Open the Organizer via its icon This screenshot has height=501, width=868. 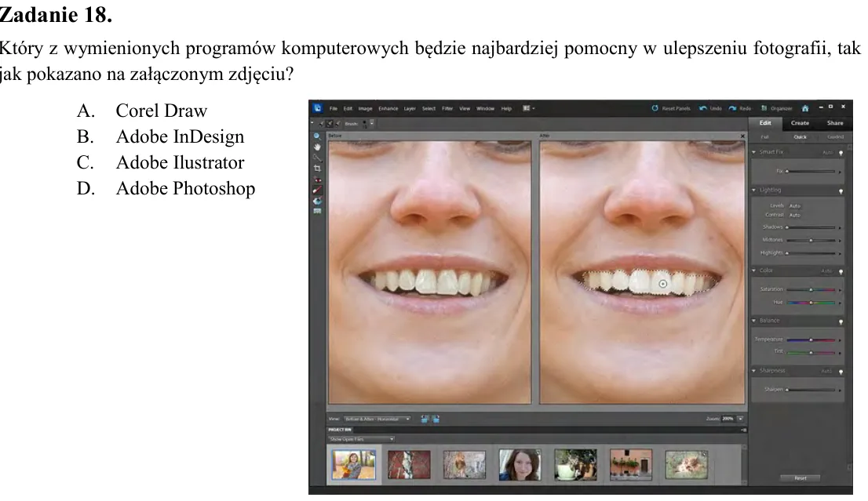point(764,108)
